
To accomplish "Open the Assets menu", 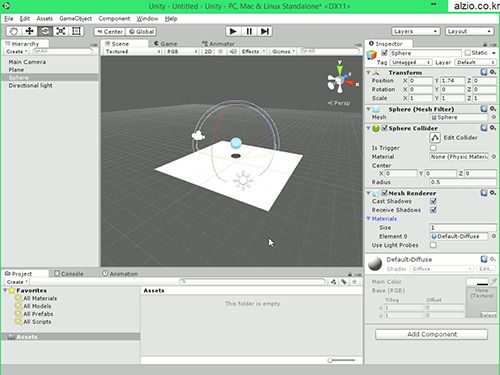I will [45, 19].
